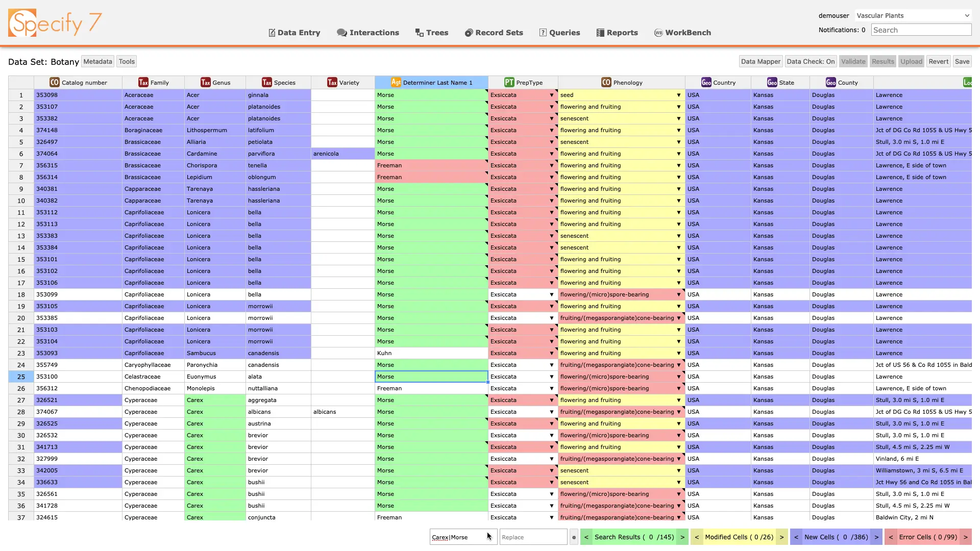Open the Data Entry menu
The height and width of the screenshot is (551, 980).
point(294,33)
